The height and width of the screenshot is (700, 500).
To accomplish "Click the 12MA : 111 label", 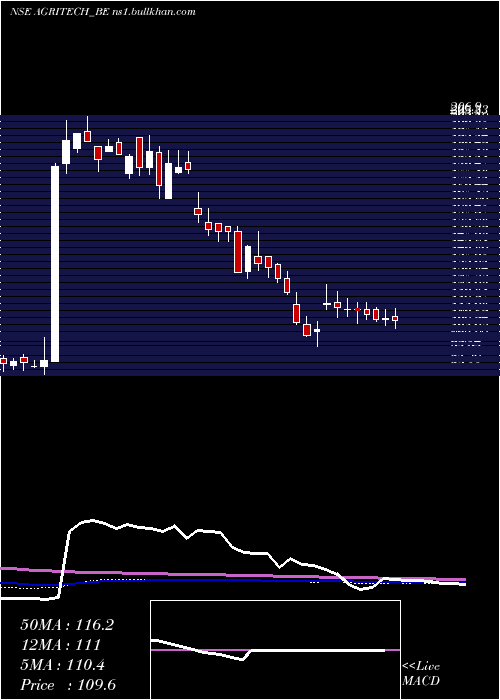I will pyautogui.click(x=60, y=645).
